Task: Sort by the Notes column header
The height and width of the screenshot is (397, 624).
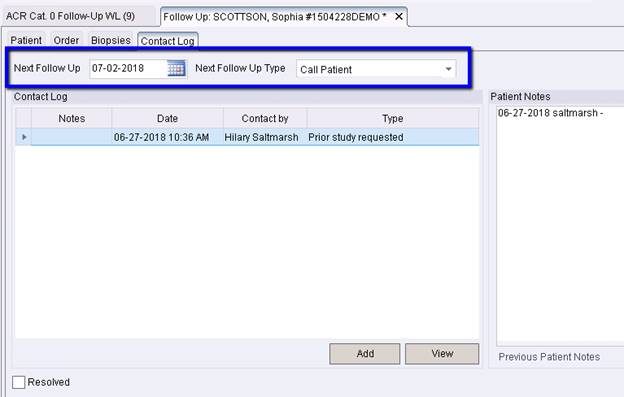Action: point(72,119)
